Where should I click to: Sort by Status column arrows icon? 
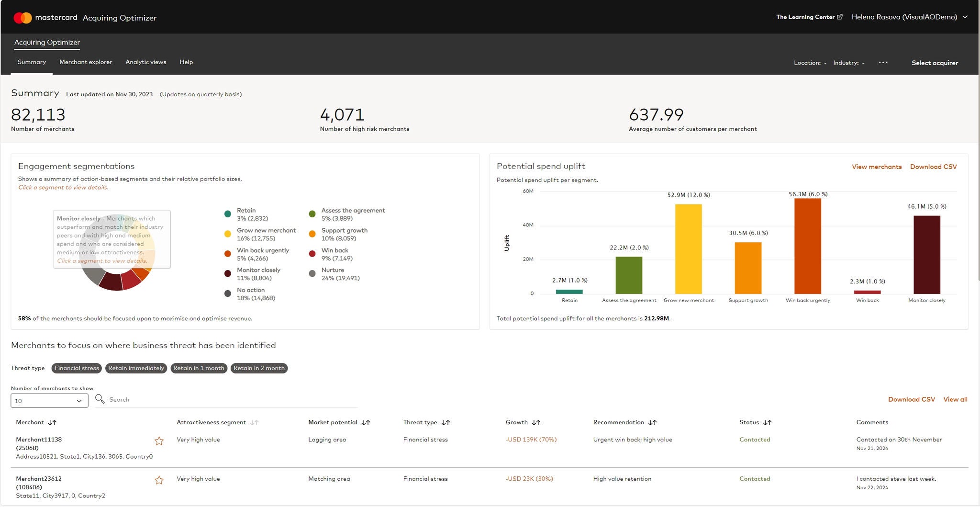coord(768,423)
